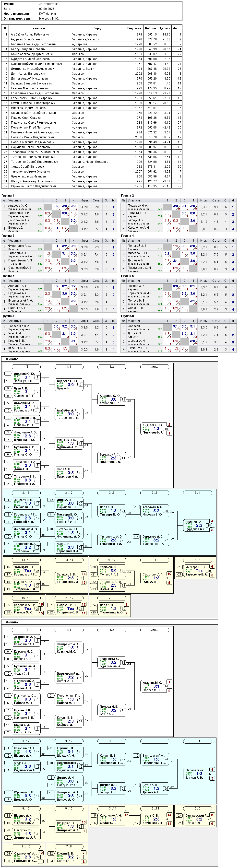This screenshot has width=239, height=868.
Task: Select the row for Юрченко Виктор Владимирович
Action: (92, 186)
